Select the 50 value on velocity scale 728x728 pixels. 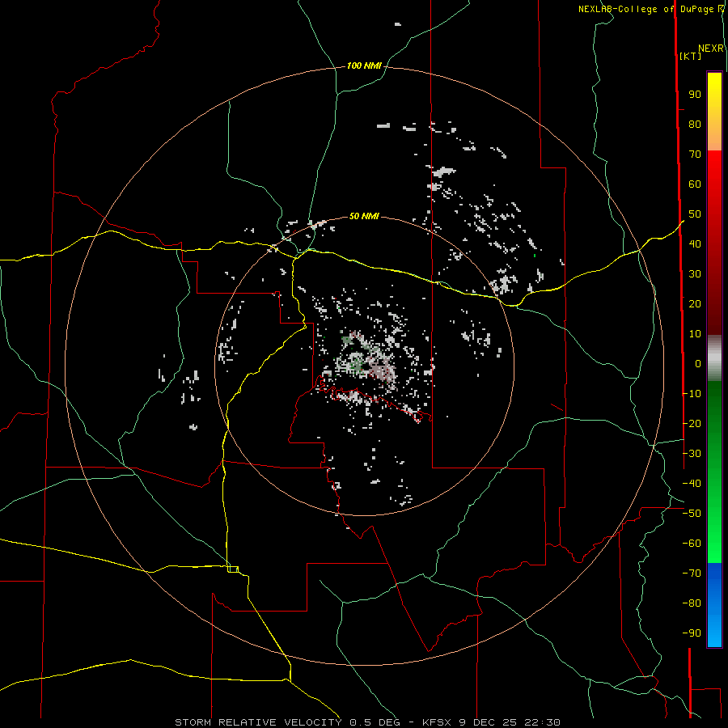[695, 214]
